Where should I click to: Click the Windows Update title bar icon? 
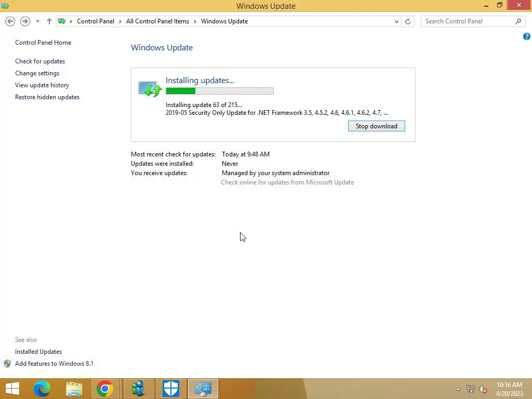point(5,6)
